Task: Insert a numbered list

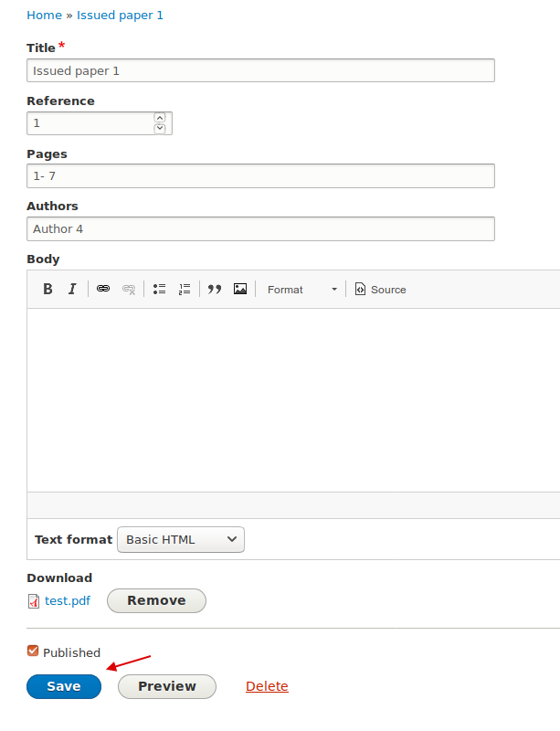Action: click(185, 289)
